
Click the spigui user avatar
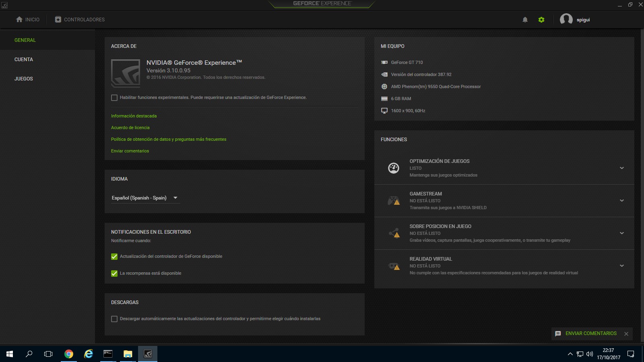566,19
